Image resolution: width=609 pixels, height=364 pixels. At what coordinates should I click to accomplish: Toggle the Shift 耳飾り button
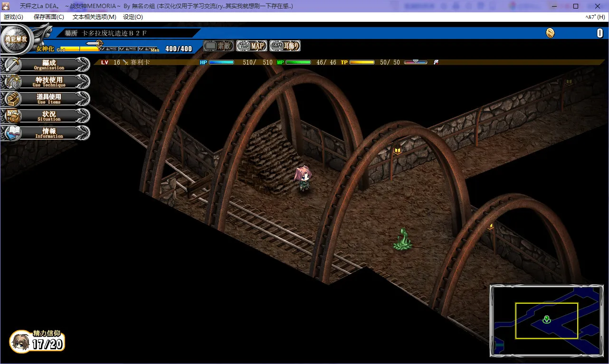(x=285, y=46)
